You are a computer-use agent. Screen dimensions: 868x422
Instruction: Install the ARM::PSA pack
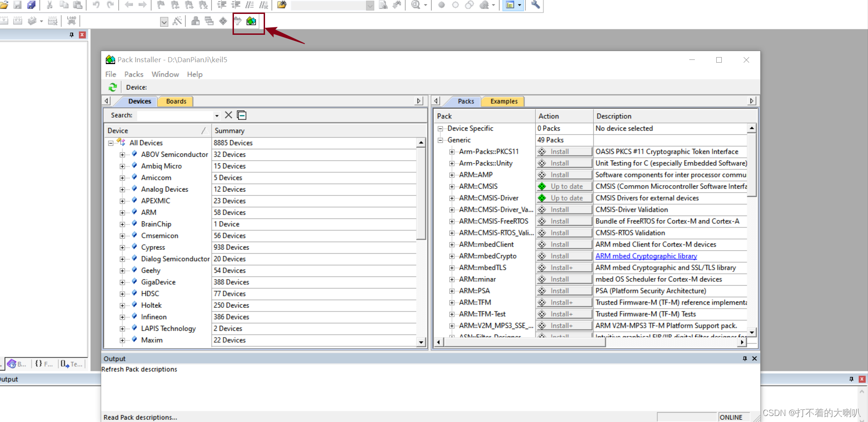(564, 291)
